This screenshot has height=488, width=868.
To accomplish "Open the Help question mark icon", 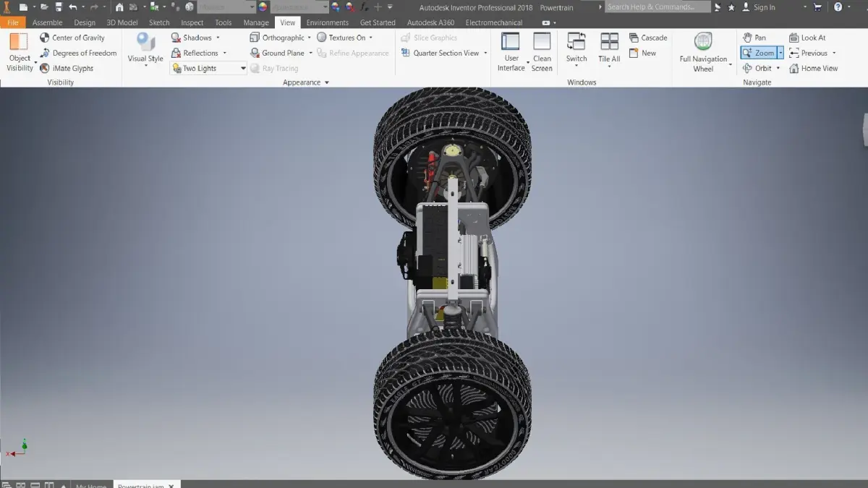I will tap(838, 7).
